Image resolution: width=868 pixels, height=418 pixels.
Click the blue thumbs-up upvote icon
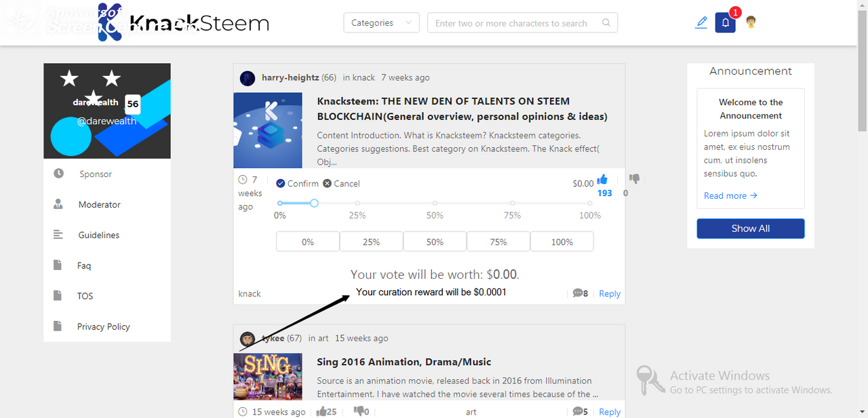tap(602, 179)
